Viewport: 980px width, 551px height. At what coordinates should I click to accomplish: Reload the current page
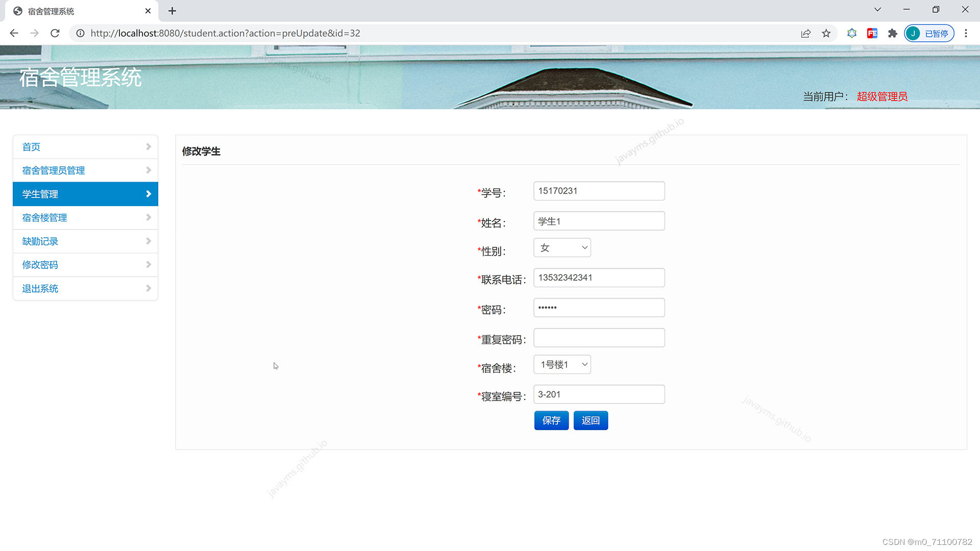point(55,33)
